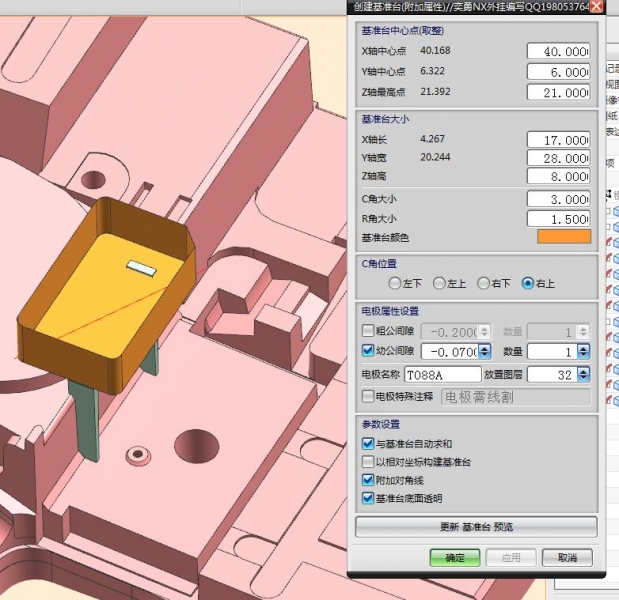Screen dimensions: 619x600
Task: Toggle 基准台底面透明 checkbox
Action: 368,498
